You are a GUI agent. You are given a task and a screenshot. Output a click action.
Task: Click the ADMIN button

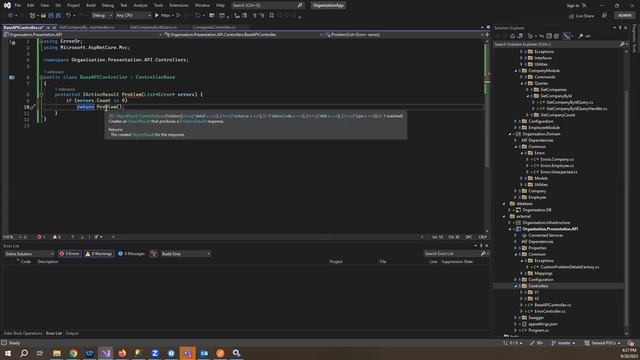tap(624, 16)
